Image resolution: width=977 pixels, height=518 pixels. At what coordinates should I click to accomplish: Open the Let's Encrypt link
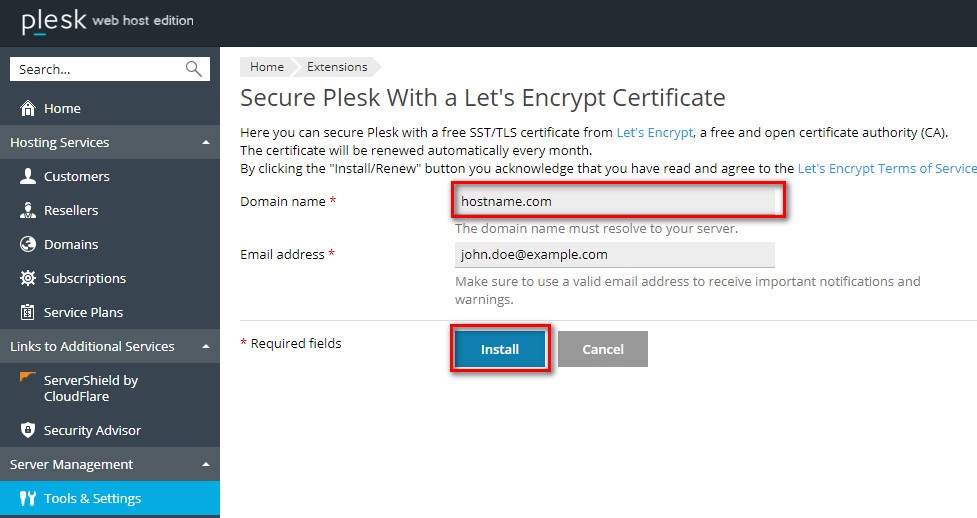[x=654, y=132]
